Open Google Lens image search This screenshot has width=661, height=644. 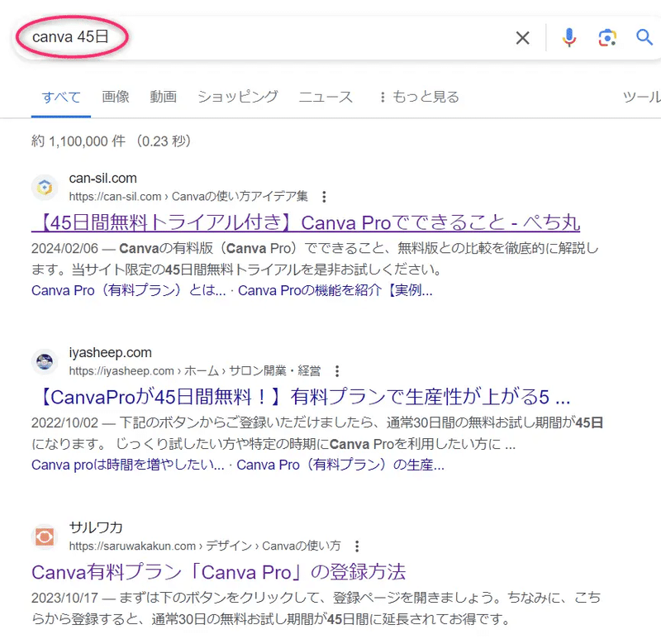607,37
